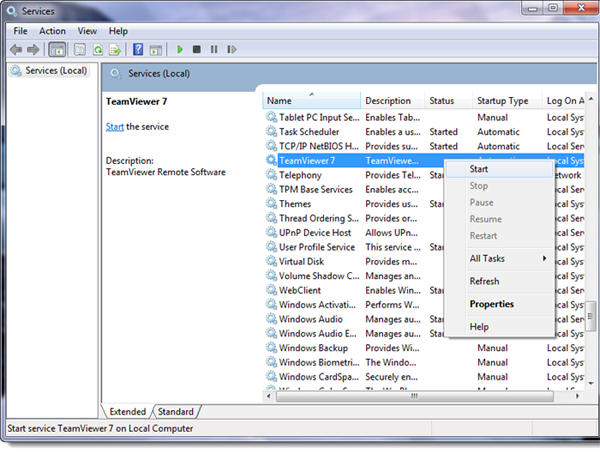Viewport: 600px width, 453px height.
Task: Select the User Profile Service row
Action: click(x=424, y=247)
